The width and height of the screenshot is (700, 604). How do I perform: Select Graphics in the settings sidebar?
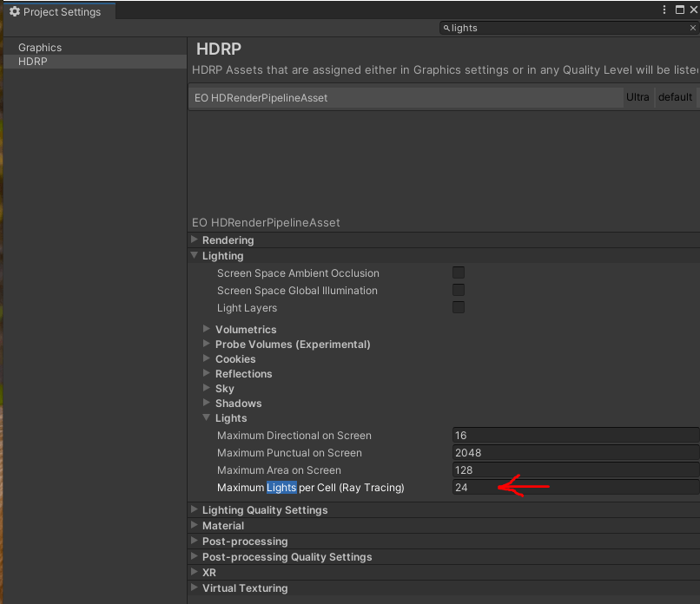point(40,48)
